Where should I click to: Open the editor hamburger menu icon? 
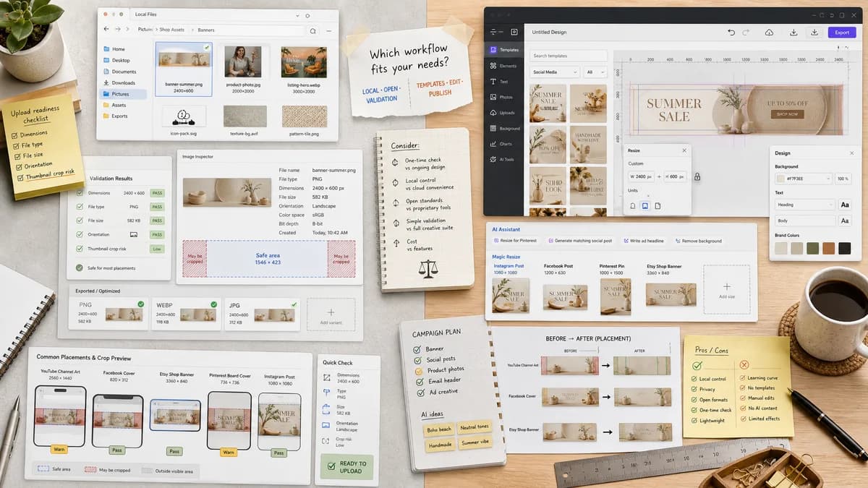[495, 32]
